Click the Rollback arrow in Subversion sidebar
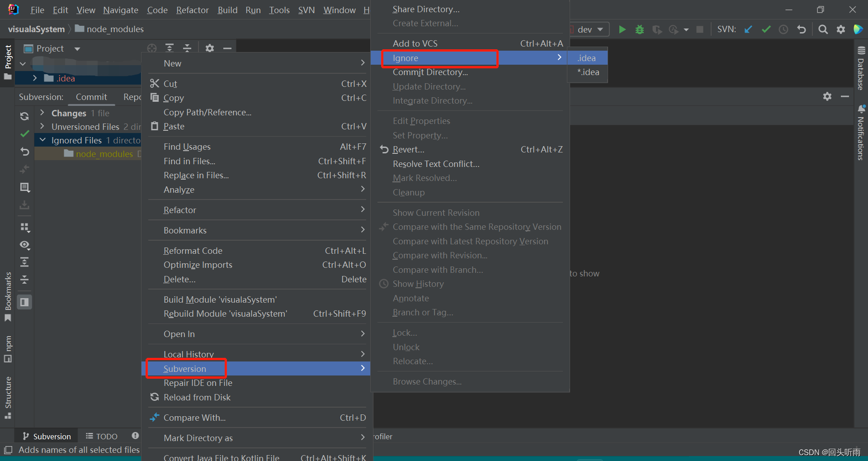 click(x=24, y=152)
